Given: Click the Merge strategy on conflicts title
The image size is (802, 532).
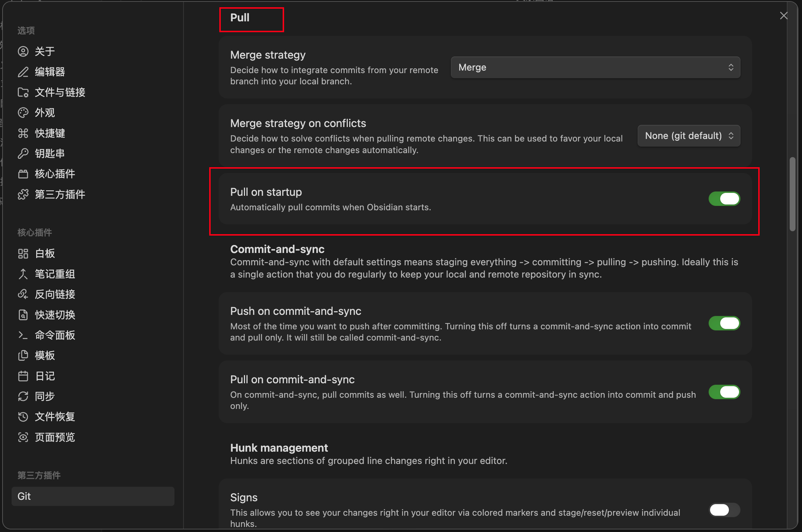Looking at the screenshot, I should tap(298, 123).
